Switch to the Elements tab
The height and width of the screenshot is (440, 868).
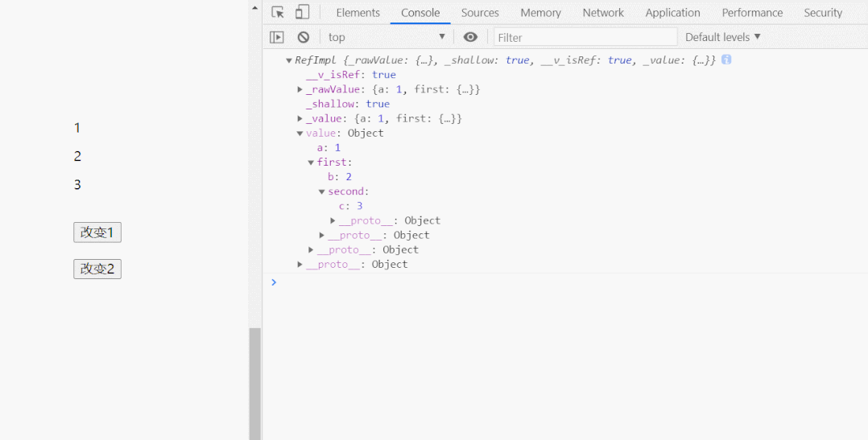point(358,13)
